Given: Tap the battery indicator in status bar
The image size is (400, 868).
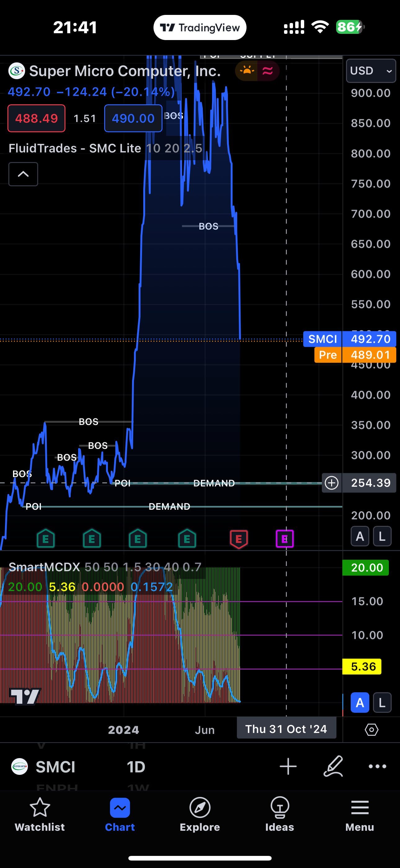Looking at the screenshot, I should 350,27.
